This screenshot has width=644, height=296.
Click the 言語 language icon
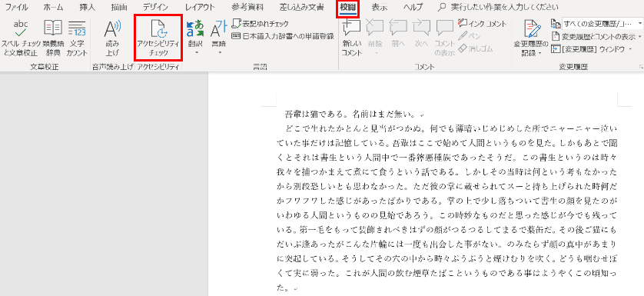218,28
